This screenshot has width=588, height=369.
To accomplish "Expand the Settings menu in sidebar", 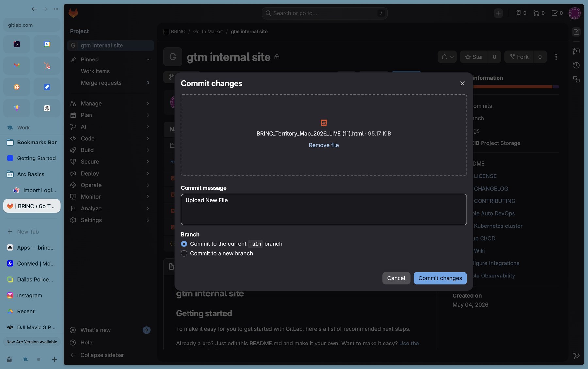I will pos(110,220).
